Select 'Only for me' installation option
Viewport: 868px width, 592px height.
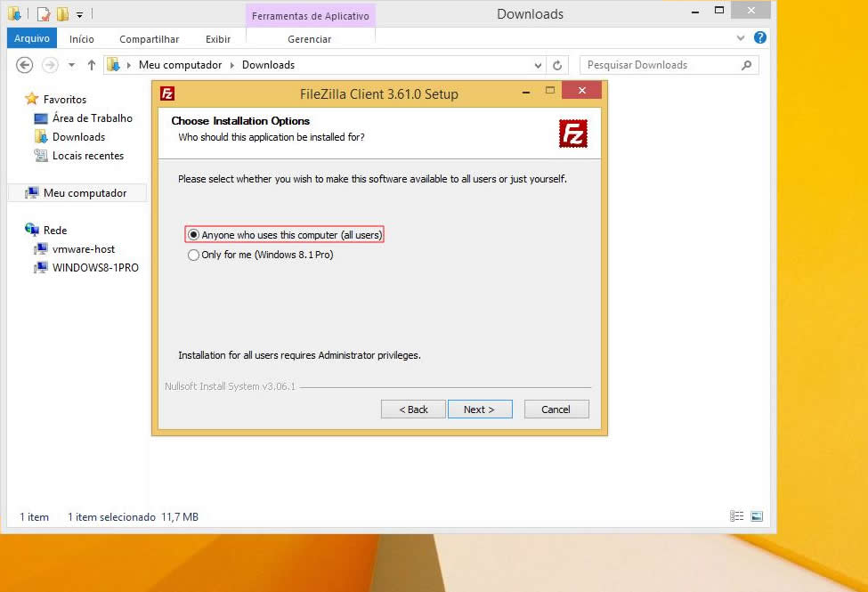coord(193,255)
